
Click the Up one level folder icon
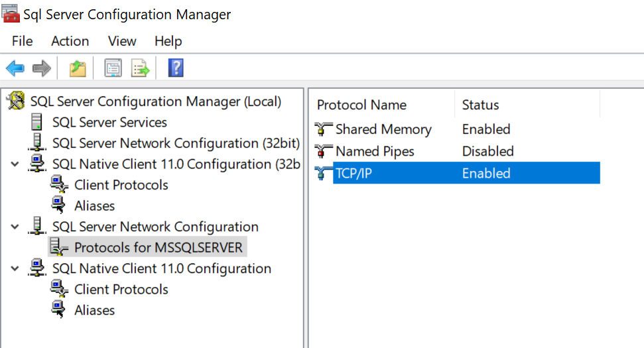[x=78, y=68]
